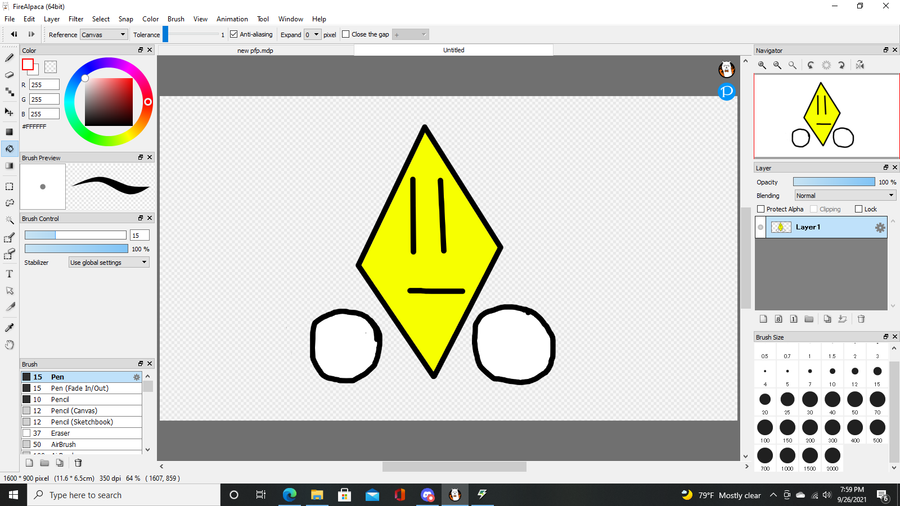Select the Gradient tool
Screen dimensions: 900x506
point(10,166)
